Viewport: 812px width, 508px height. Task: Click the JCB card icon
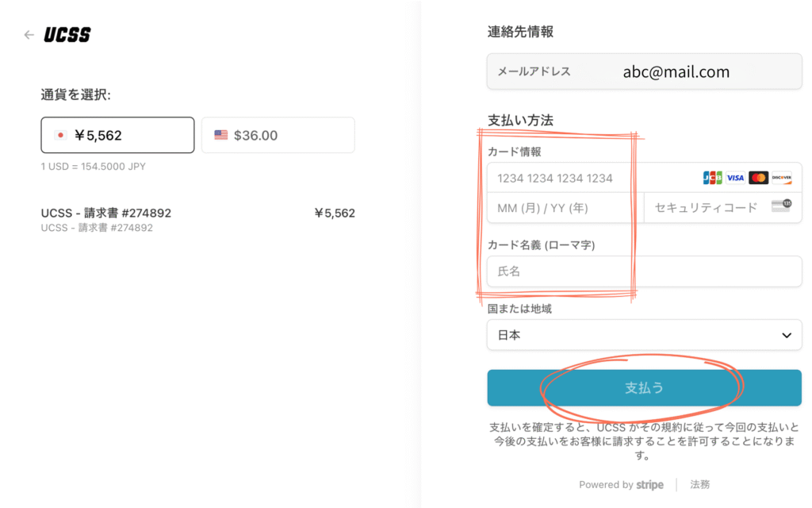713,178
